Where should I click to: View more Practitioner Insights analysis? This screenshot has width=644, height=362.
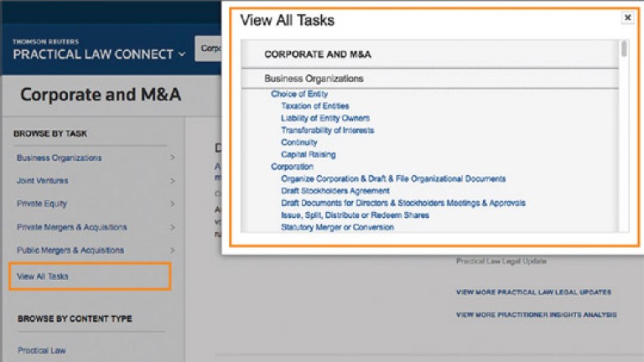pos(536,315)
